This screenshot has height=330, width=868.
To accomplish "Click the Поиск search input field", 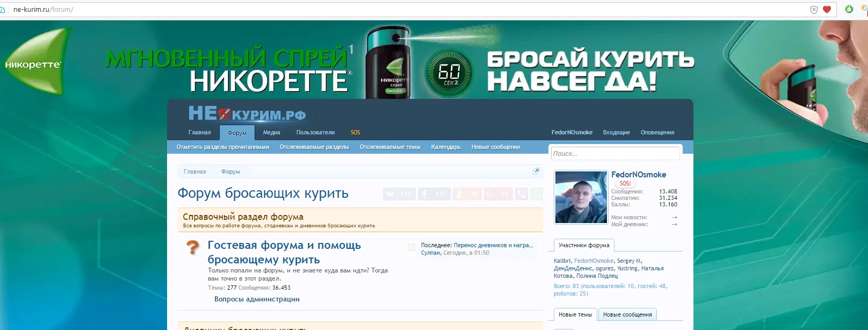I will coord(615,154).
